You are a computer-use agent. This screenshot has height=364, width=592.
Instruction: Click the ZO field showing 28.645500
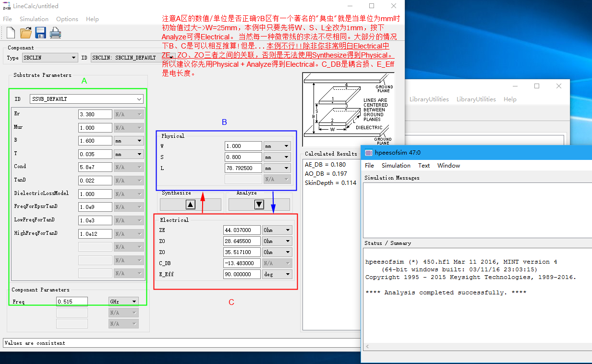pos(242,241)
